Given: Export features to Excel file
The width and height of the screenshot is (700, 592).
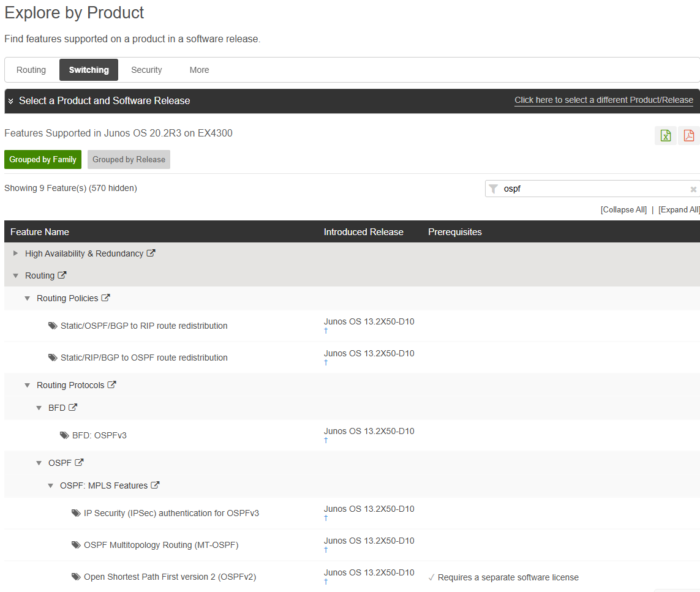Looking at the screenshot, I should click(x=666, y=135).
